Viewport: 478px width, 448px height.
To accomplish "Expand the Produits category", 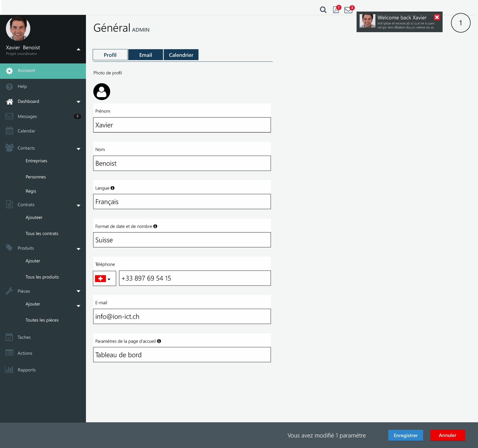I will point(78,249).
